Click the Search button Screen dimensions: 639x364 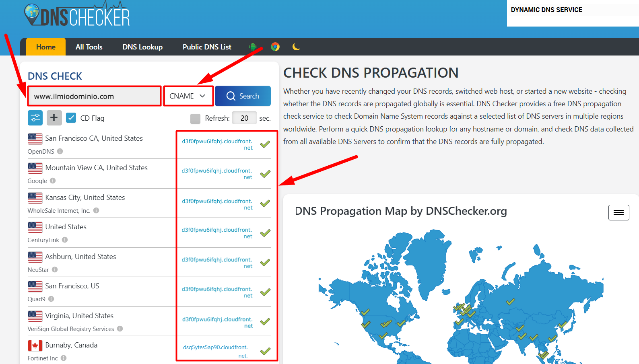coord(243,96)
